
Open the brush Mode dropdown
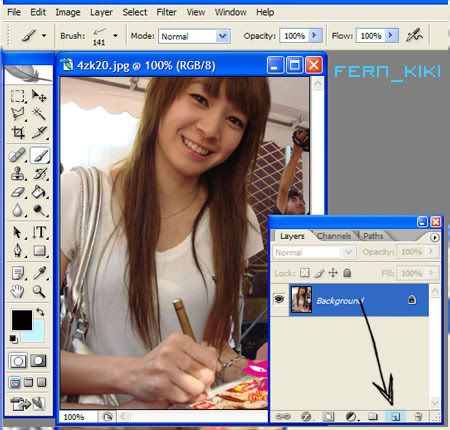tap(223, 36)
